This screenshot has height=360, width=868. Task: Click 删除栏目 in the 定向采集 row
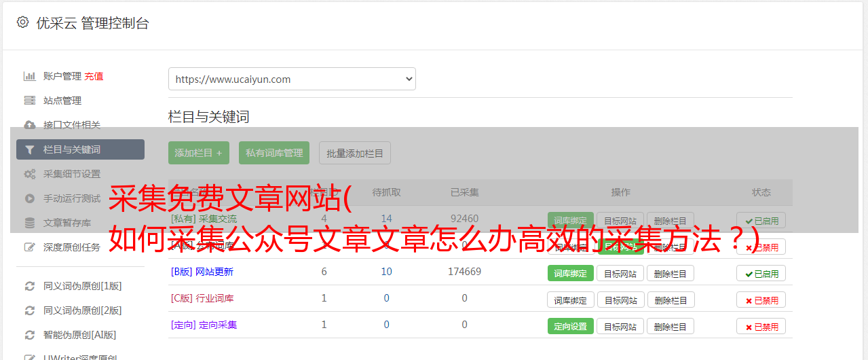click(671, 326)
